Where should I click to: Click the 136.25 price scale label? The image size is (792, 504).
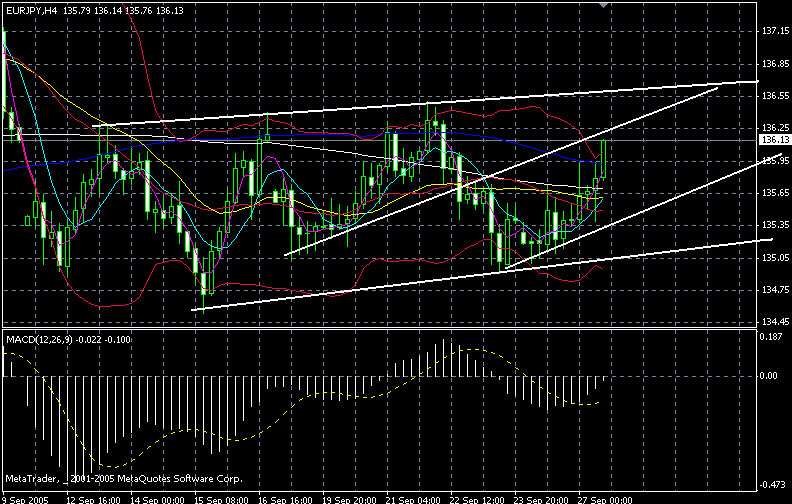775,128
